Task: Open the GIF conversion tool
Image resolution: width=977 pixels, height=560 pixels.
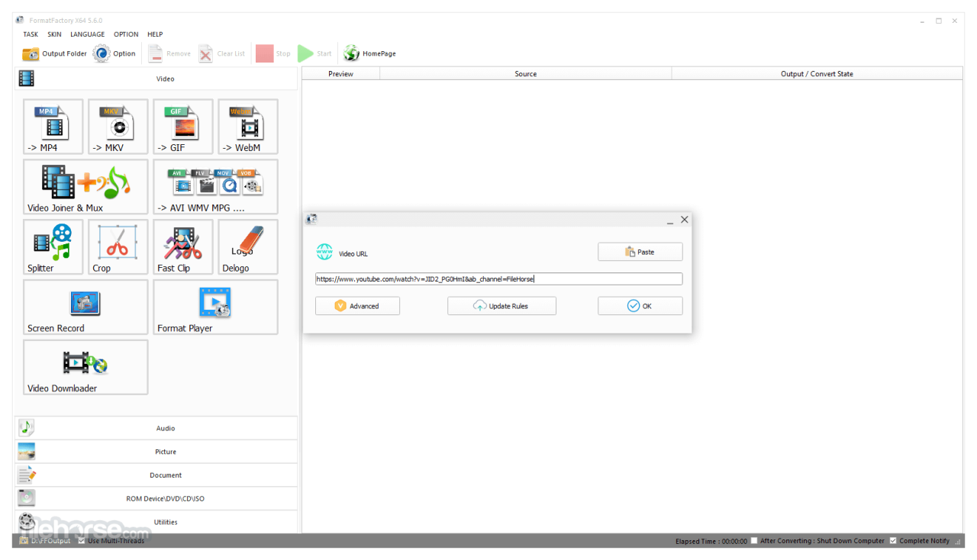Action: [x=182, y=126]
